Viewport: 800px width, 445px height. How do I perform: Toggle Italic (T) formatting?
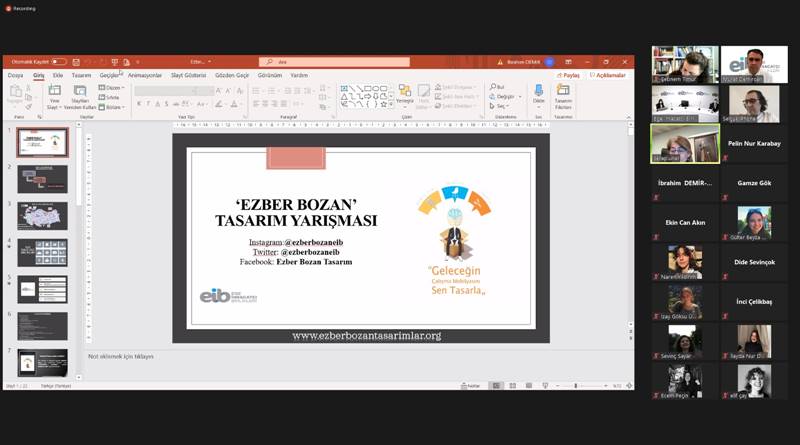(148, 104)
